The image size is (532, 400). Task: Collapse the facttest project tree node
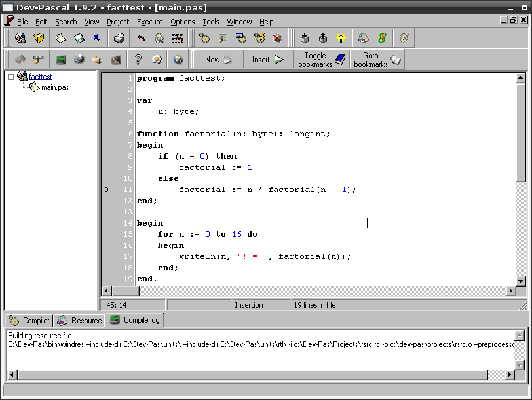10,77
